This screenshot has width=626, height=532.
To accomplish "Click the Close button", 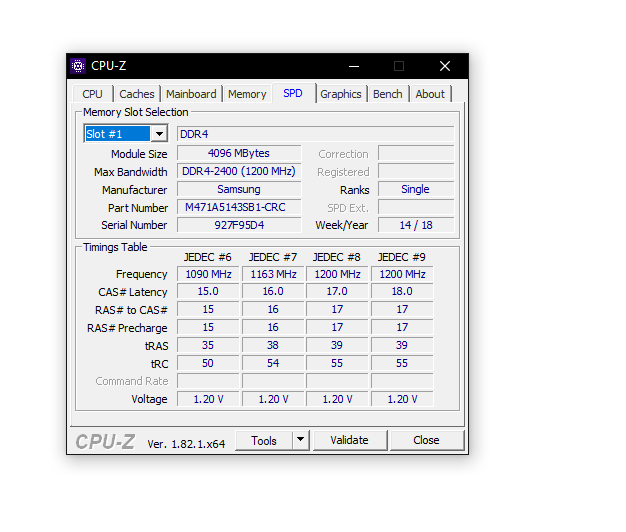I will point(426,440).
